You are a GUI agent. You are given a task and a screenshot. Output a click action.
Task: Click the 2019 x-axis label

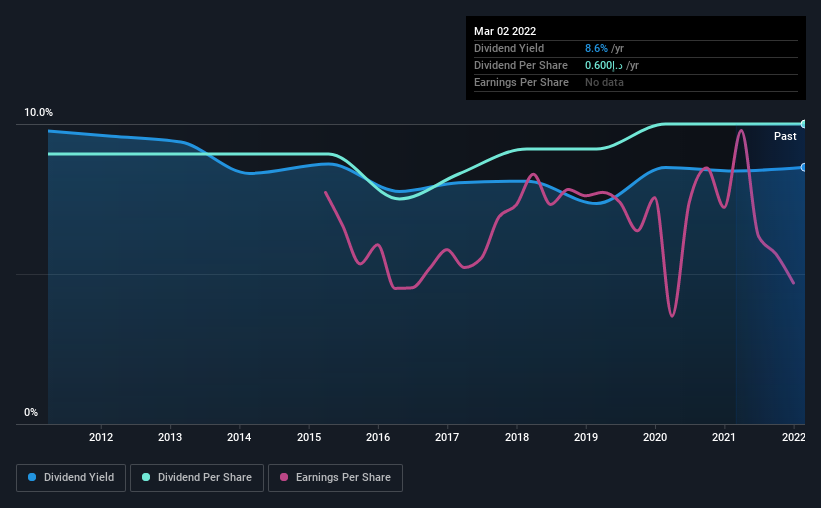tap(586, 437)
